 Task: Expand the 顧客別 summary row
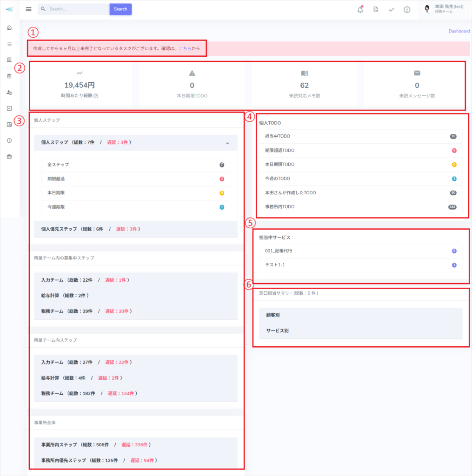pos(360,315)
